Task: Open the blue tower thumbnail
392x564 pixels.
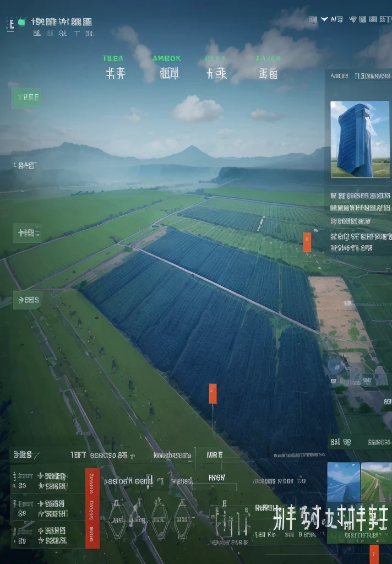Action: [x=360, y=139]
